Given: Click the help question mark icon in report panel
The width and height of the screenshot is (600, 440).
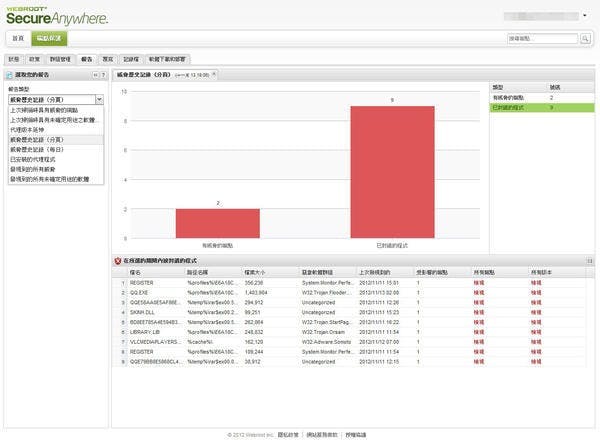Looking at the screenshot, I should tap(103, 75).
